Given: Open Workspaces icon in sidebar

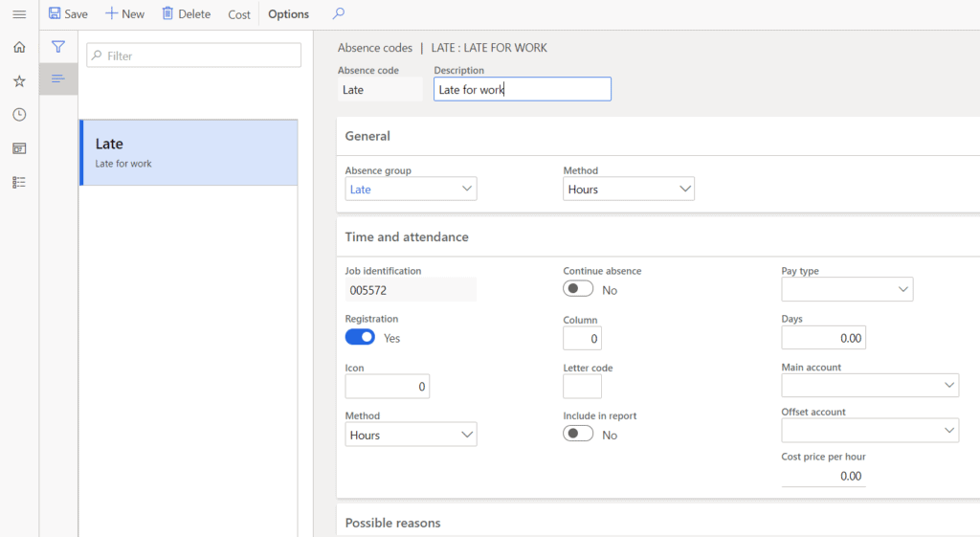Looking at the screenshot, I should (x=19, y=148).
